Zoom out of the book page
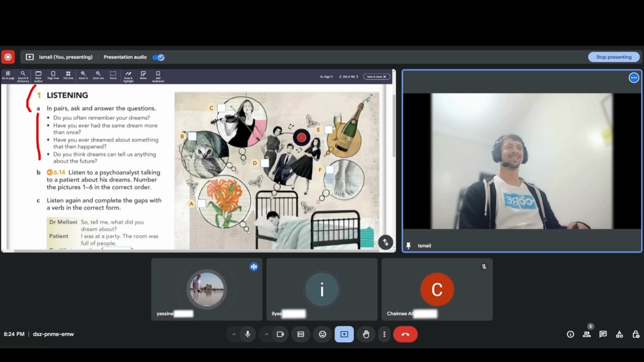 tap(98, 75)
